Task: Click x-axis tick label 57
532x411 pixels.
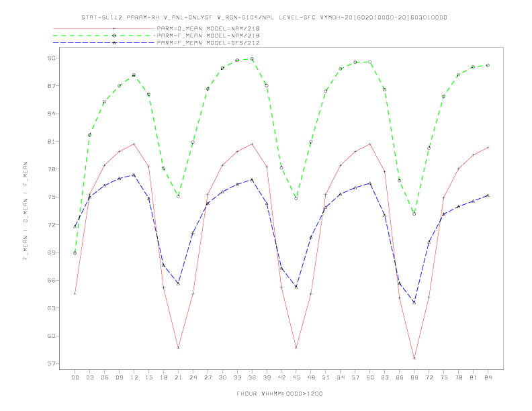Action: 355,377
